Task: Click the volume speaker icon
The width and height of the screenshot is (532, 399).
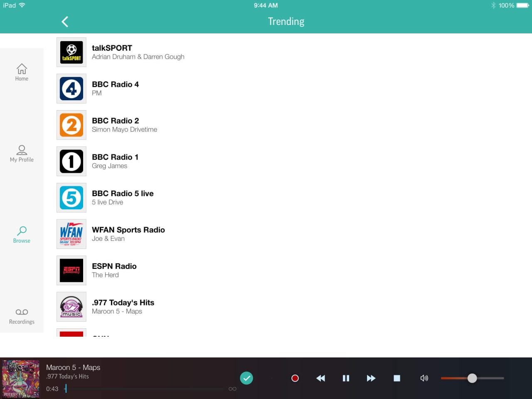Action: pos(424,378)
